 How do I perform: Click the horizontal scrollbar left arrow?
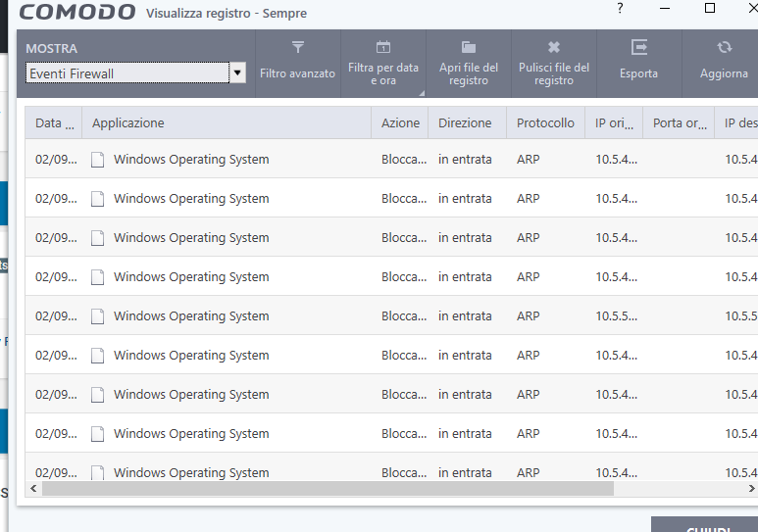point(34,488)
